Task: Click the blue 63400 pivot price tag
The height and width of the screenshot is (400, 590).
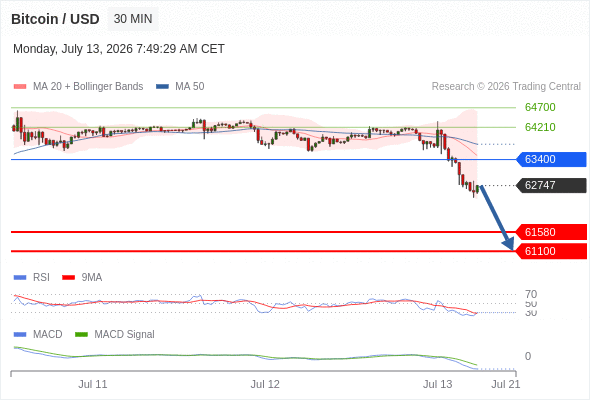Action: click(x=551, y=159)
